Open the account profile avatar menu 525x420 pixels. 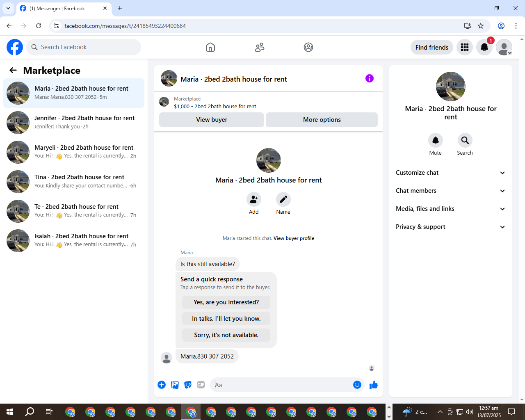point(504,47)
